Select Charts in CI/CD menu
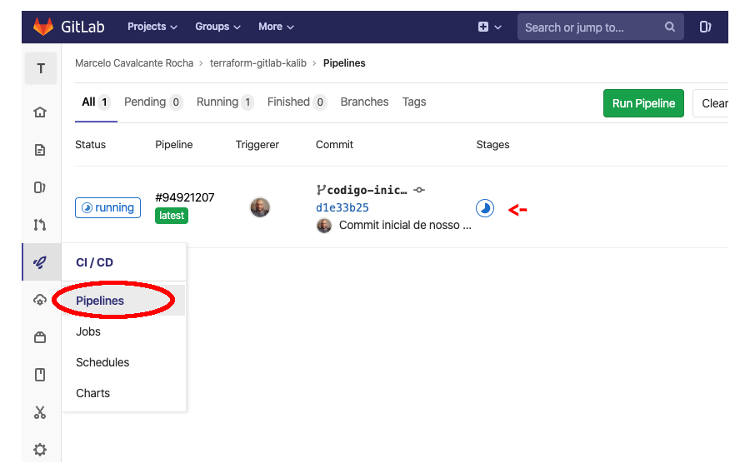 pyautogui.click(x=93, y=393)
